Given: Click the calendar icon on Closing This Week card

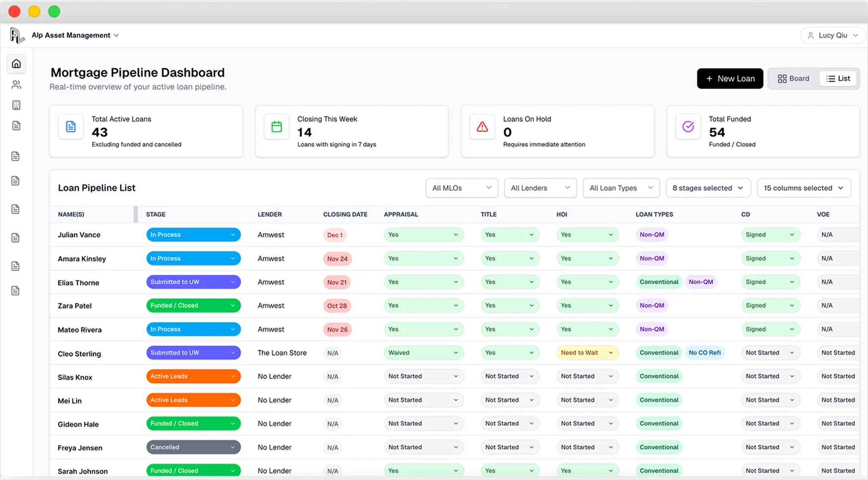Looking at the screenshot, I should point(276,127).
